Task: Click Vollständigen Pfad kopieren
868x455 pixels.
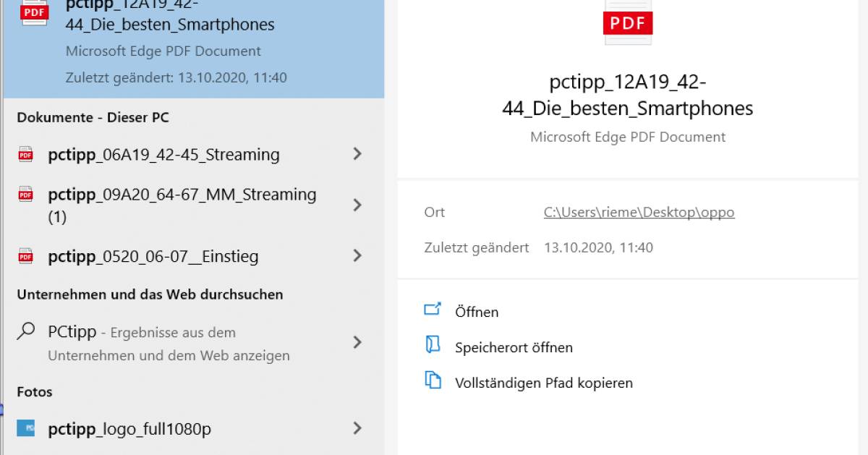Action: pyautogui.click(x=544, y=383)
